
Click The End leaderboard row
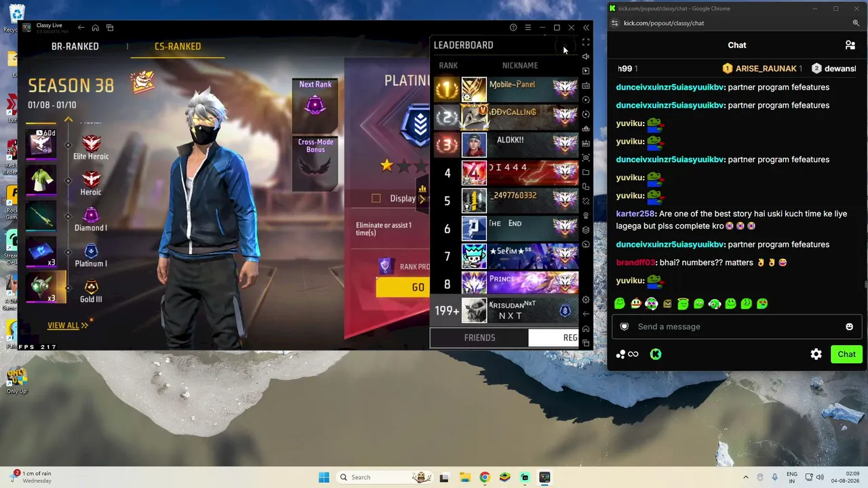506,228
